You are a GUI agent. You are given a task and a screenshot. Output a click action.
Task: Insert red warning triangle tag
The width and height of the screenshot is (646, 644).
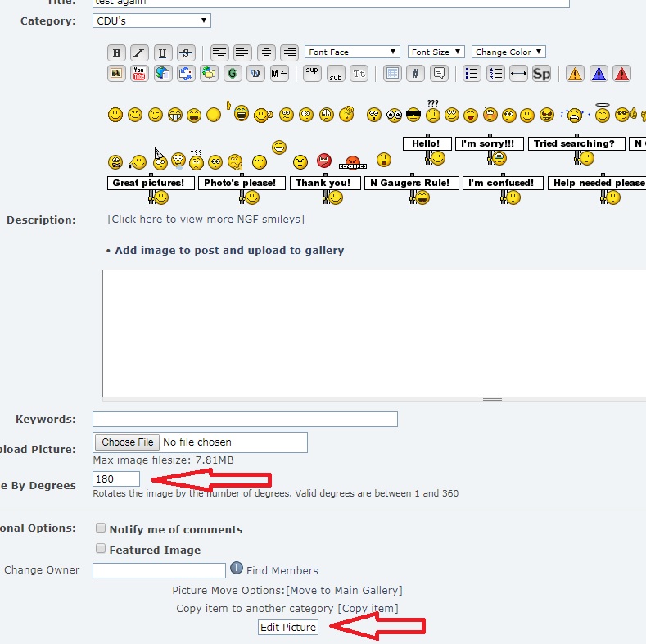pos(621,74)
